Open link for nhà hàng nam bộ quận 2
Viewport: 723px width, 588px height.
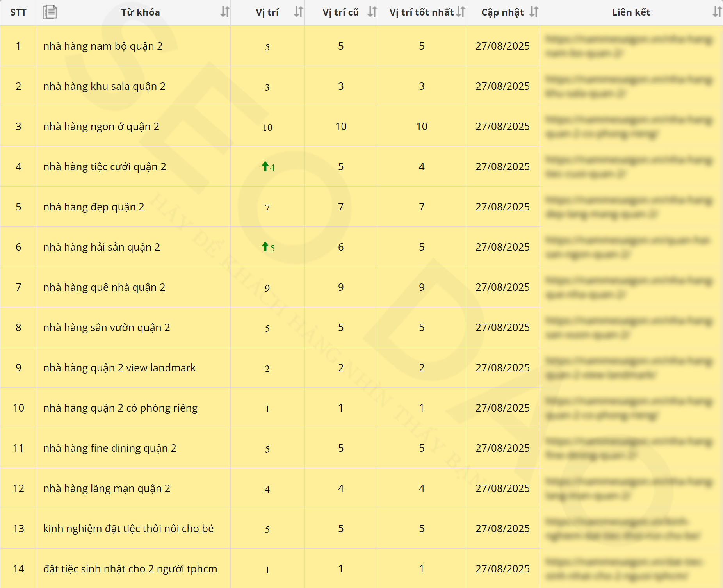(x=629, y=46)
